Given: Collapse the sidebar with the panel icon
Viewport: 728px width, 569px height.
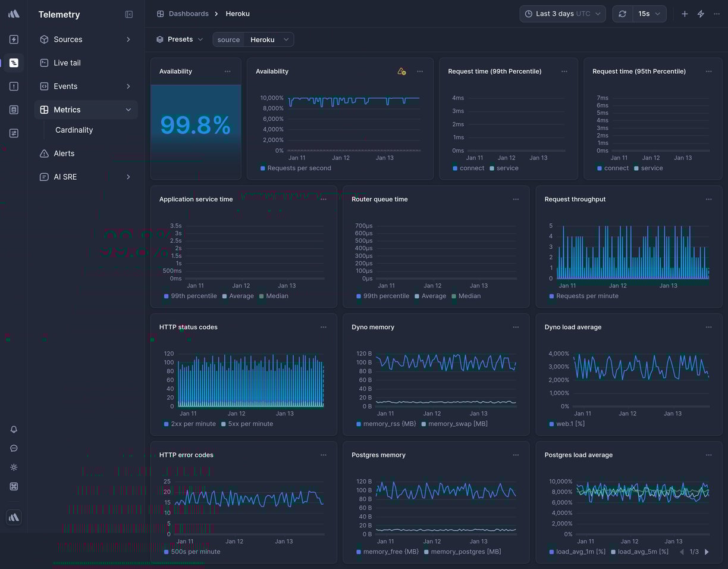Looking at the screenshot, I should [x=129, y=14].
